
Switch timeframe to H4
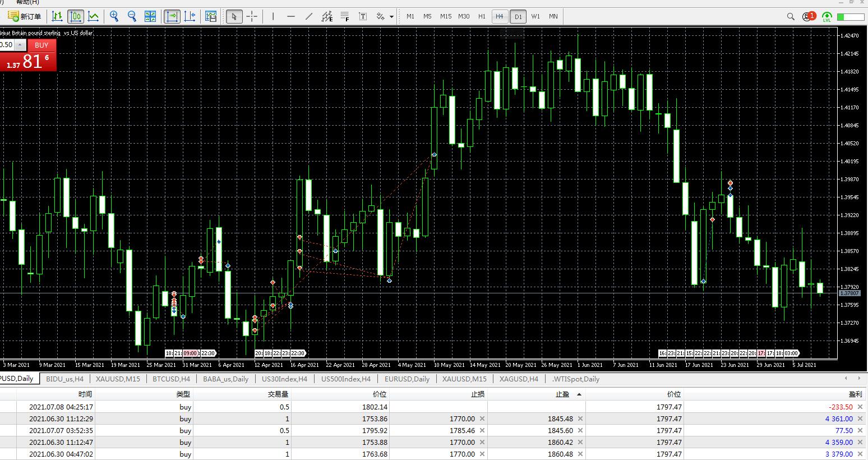(500, 16)
